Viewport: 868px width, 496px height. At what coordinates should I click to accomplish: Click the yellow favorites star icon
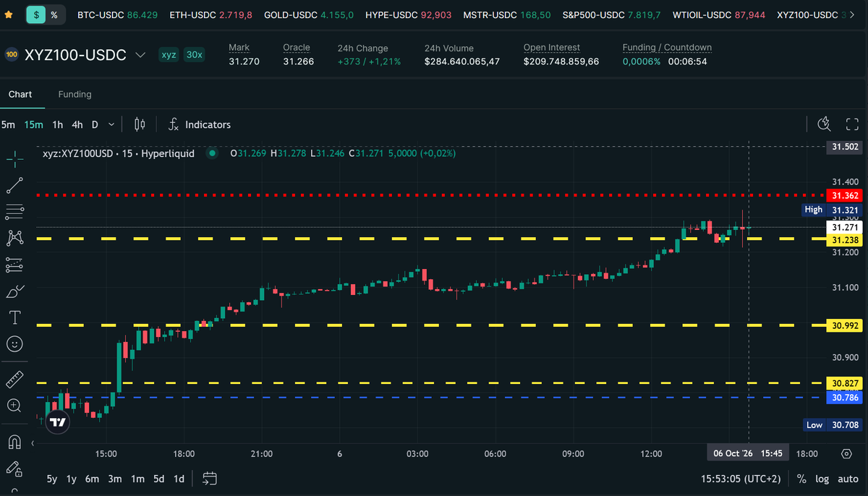[x=8, y=14]
